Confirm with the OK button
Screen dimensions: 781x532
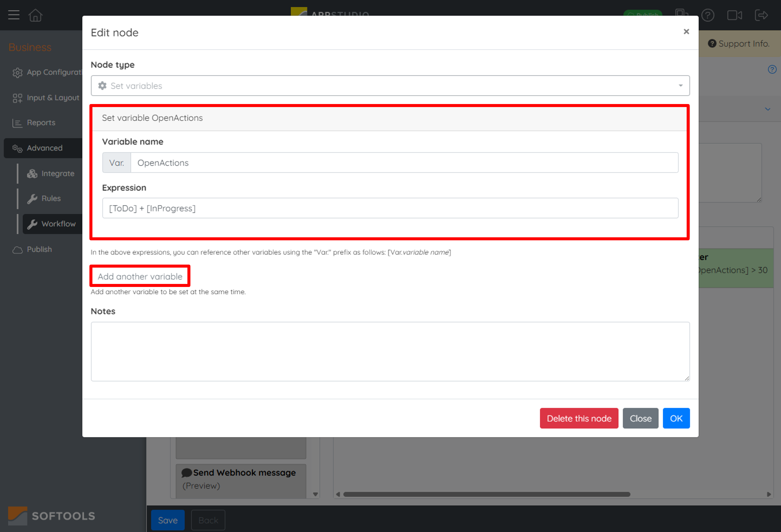676,419
